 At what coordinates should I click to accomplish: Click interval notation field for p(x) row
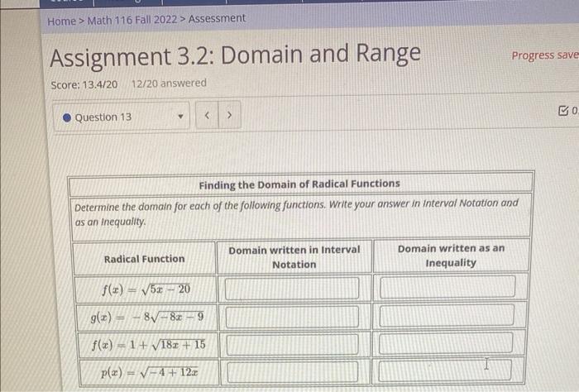(293, 371)
